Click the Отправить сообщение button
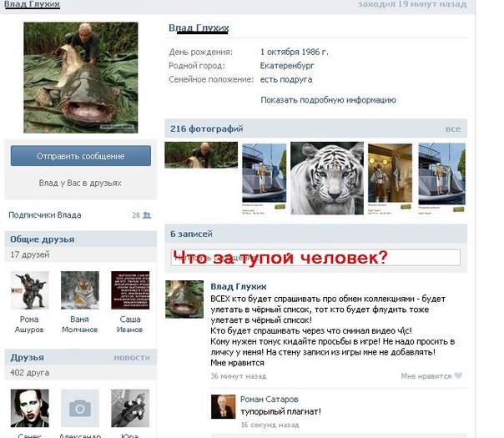The image size is (504, 438). pos(81,156)
